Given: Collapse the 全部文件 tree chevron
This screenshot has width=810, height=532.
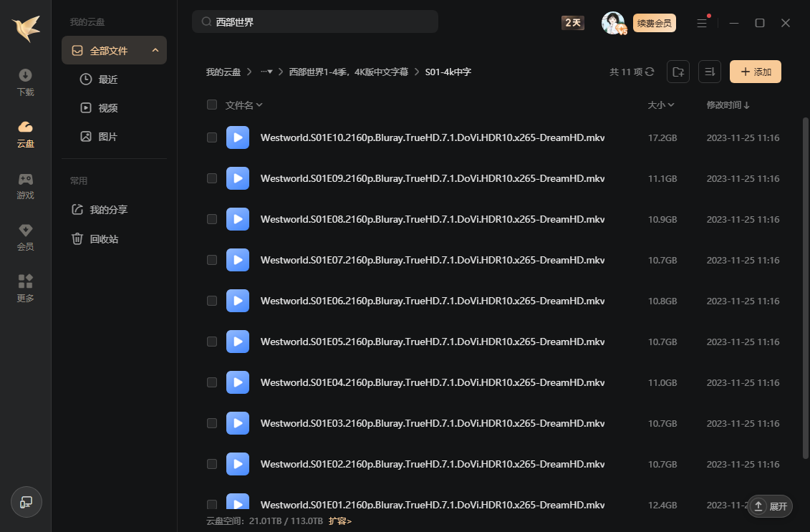Looking at the screenshot, I should [x=155, y=50].
